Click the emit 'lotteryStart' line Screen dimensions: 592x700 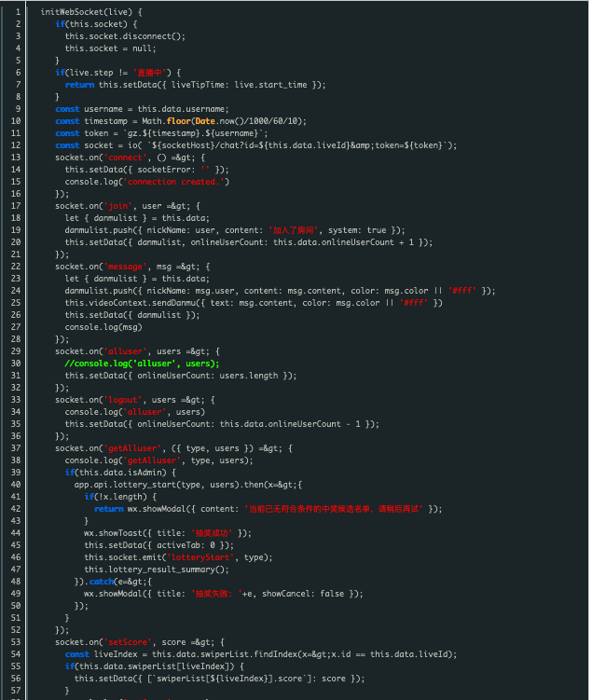(x=179, y=557)
